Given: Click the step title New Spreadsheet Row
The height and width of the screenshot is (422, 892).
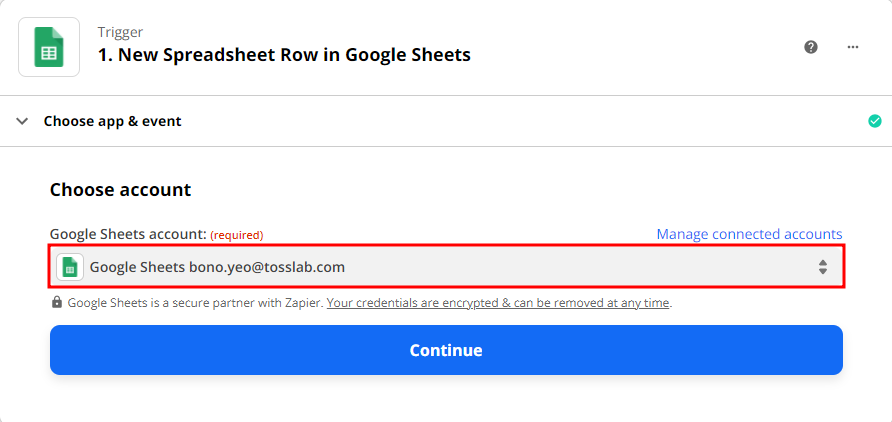Looking at the screenshot, I should pos(284,55).
